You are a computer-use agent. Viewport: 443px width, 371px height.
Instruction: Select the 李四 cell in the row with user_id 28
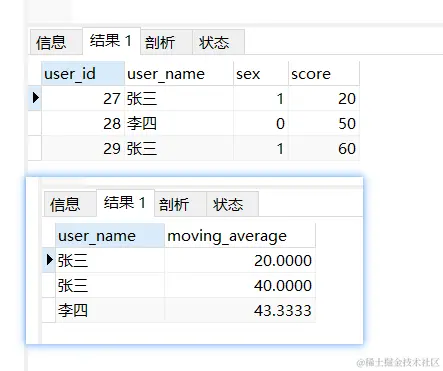(179, 123)
